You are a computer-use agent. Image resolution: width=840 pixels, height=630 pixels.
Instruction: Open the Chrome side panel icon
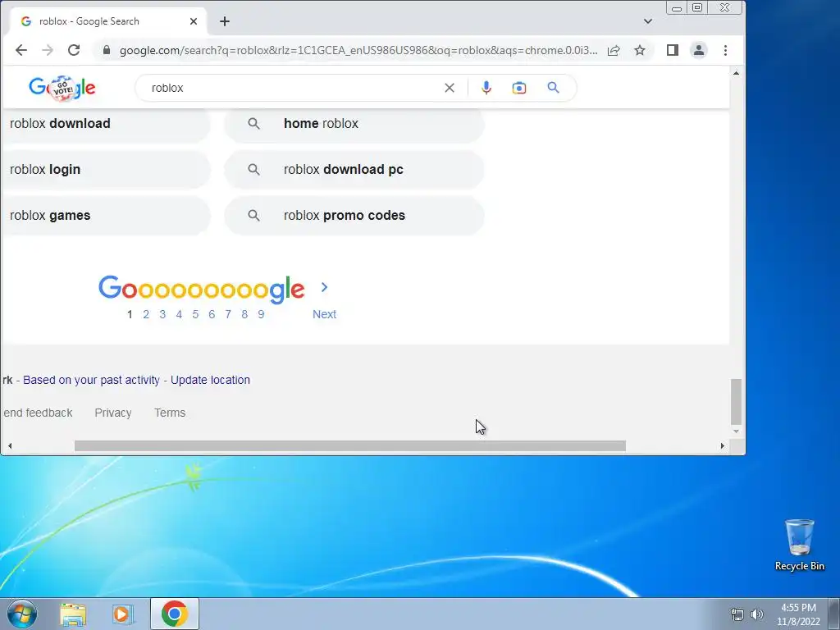pos(673,50)
